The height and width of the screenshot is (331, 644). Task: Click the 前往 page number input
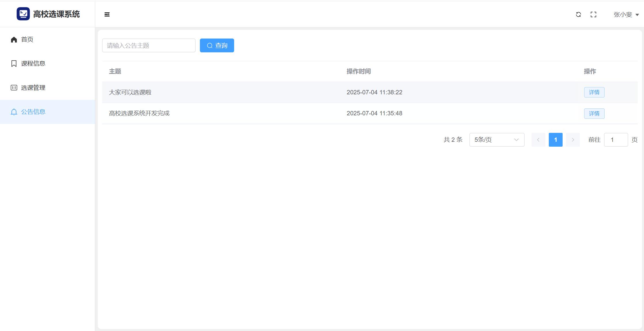[616, 140]
